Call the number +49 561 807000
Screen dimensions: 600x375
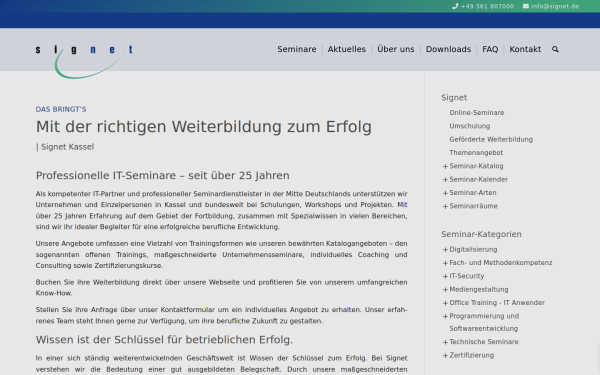[487, 6]
